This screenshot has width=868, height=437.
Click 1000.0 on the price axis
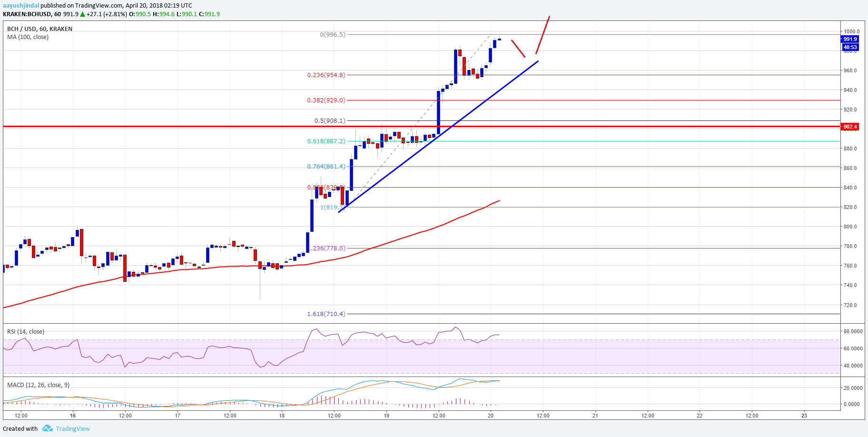(851, 31)
